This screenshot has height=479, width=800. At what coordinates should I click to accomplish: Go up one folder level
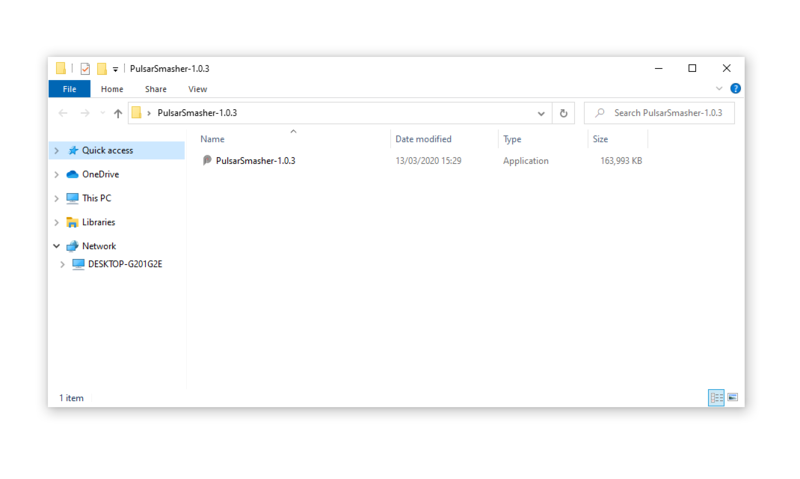(118, 113)
